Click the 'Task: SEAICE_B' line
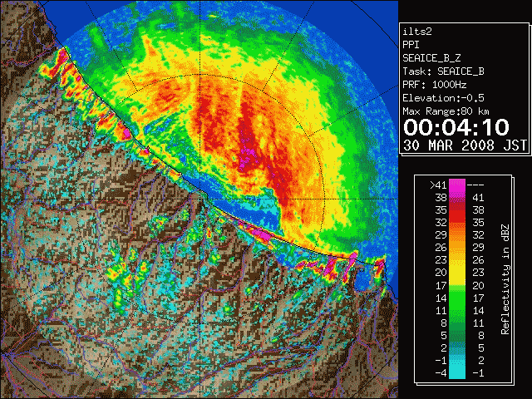The image size is (532, 399). (x=443, y=71)
